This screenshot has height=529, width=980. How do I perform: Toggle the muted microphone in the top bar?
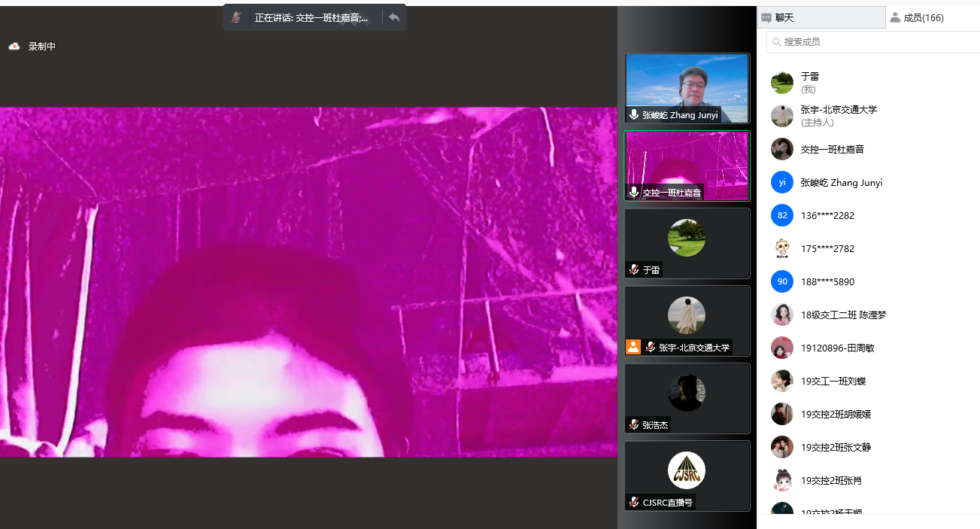(x=236, y=17)
